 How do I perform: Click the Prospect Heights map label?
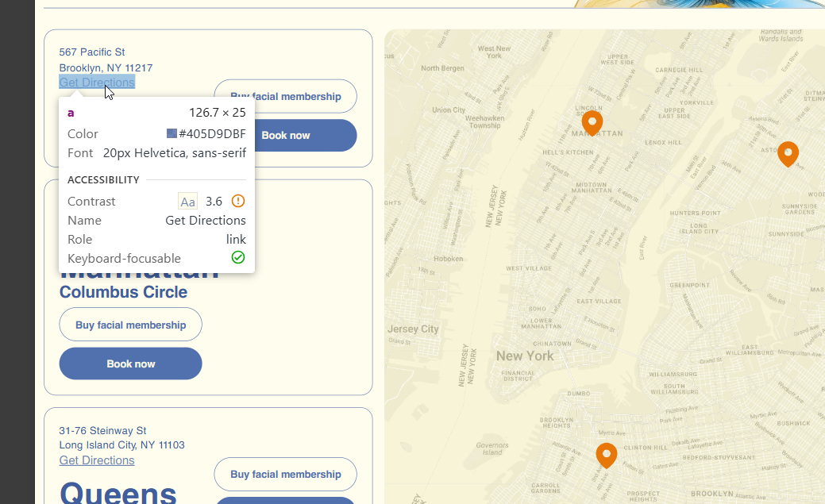pos(643,496)
